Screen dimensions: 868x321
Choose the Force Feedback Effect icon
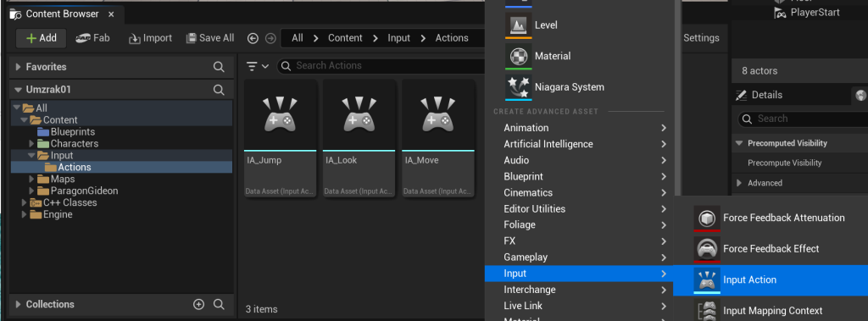click(x=707, y=249)
